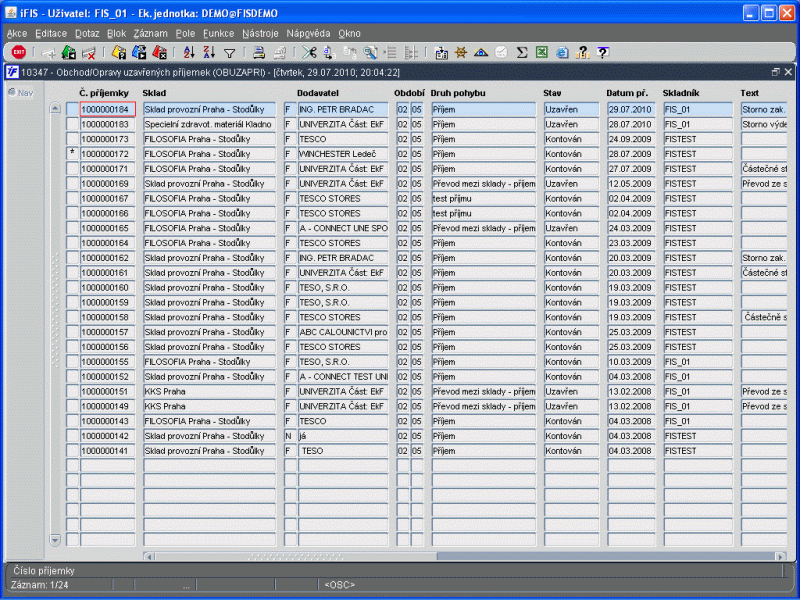Open the Záznam menu
This screenshot has height=600, width=800.
151,34
